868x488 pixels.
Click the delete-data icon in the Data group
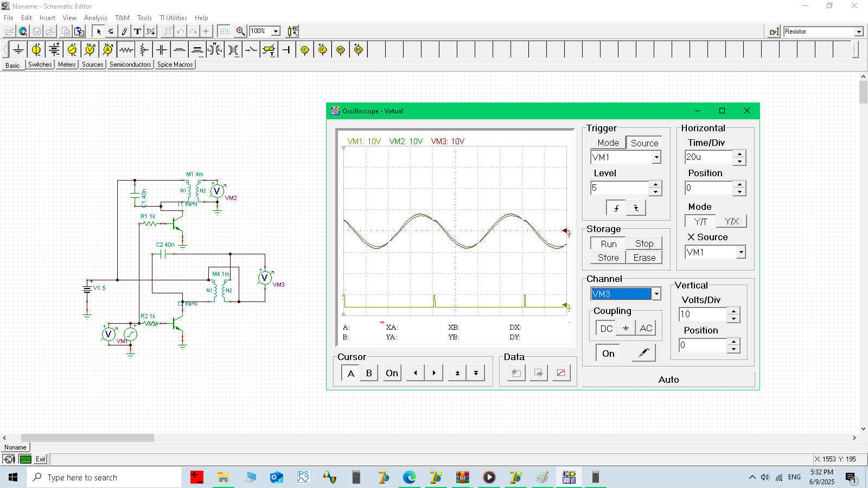click(561, 373)
